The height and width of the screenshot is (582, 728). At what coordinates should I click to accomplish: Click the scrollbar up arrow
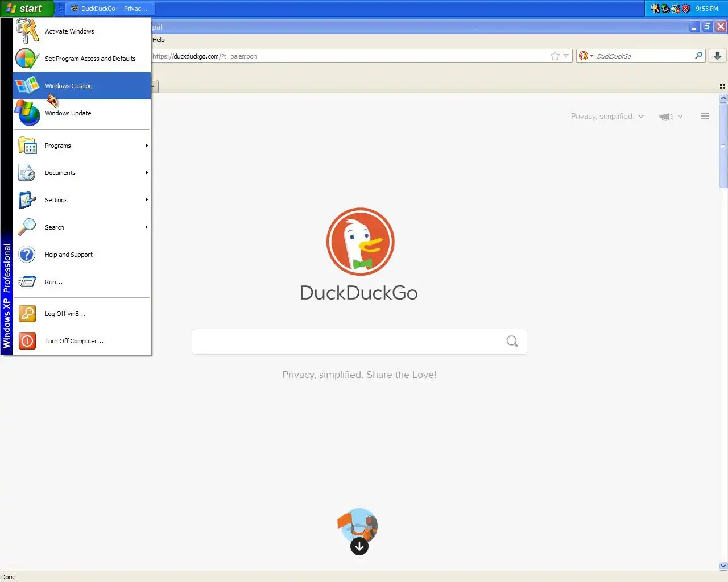pos(723,98)
